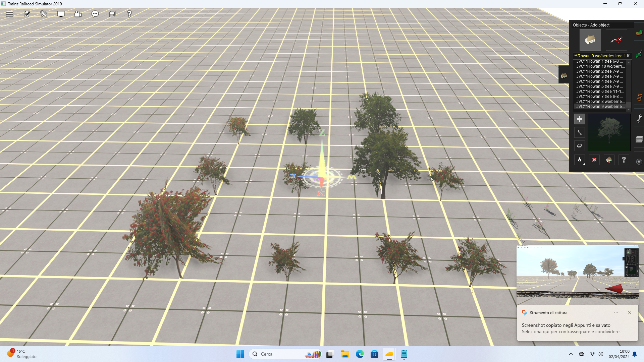
Task: Open the Topology tab with terrain icon
Action: pyautogui.click(x=639, y=32)
